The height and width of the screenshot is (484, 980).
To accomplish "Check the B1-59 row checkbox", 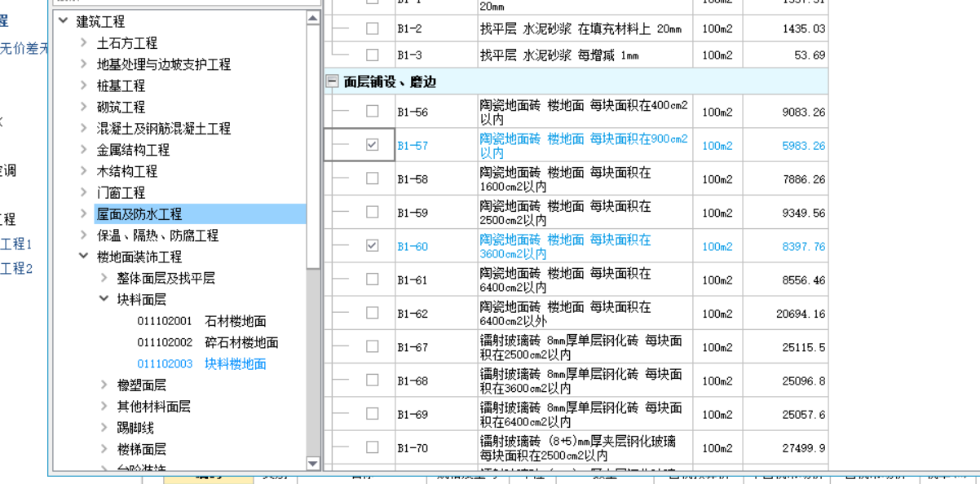I will coord(372,212).
